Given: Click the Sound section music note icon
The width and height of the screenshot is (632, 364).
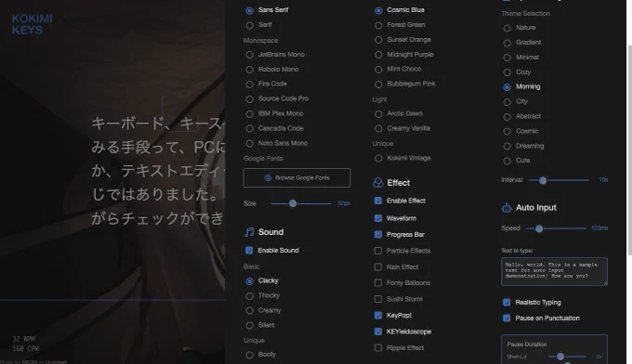Looking at the screenshot, I should click(x=249, y=232).
